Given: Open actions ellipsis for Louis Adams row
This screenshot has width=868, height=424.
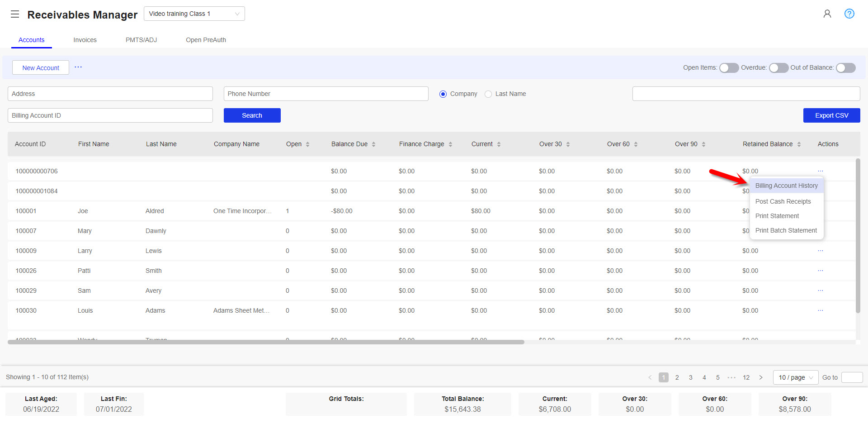Looking at the screenshot, I should 820,310.
